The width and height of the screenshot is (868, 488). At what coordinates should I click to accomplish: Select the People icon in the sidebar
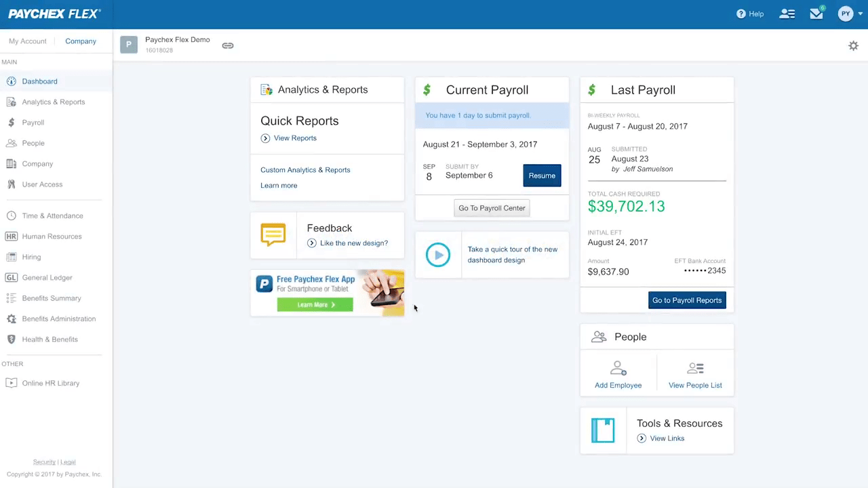11,143
